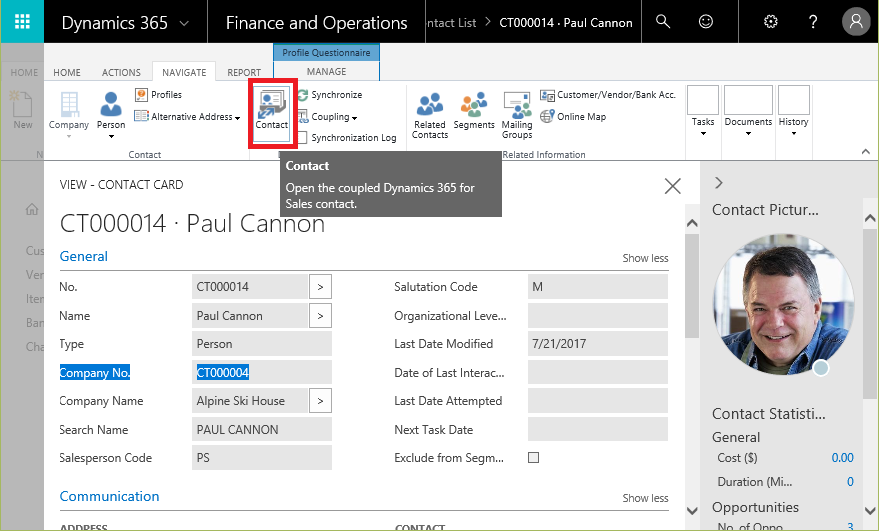This screenshot has height=531, width=879.
Task: Click the card scrollbar down arrow
Action: [x=692, y=511]
